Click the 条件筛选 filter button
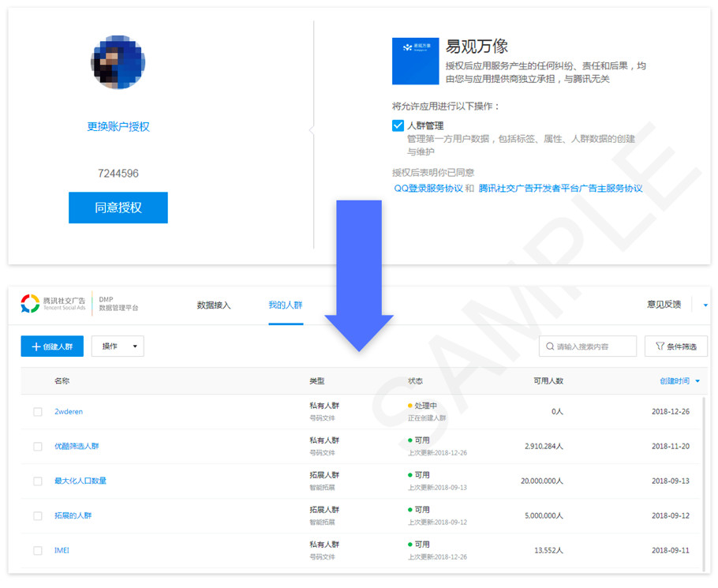The width and height of the screenshot is (718, 588). pyautogui.click(x=676, y=346)
